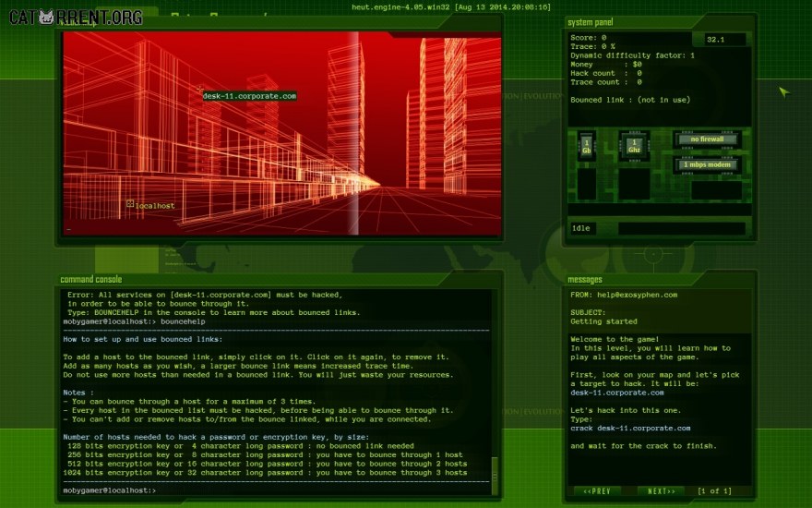The height and width of the screenshot is (508, 812).
Task: Click 'Welcome to the game!' message line
Action: pyautogui.click(x=615, y=339)
